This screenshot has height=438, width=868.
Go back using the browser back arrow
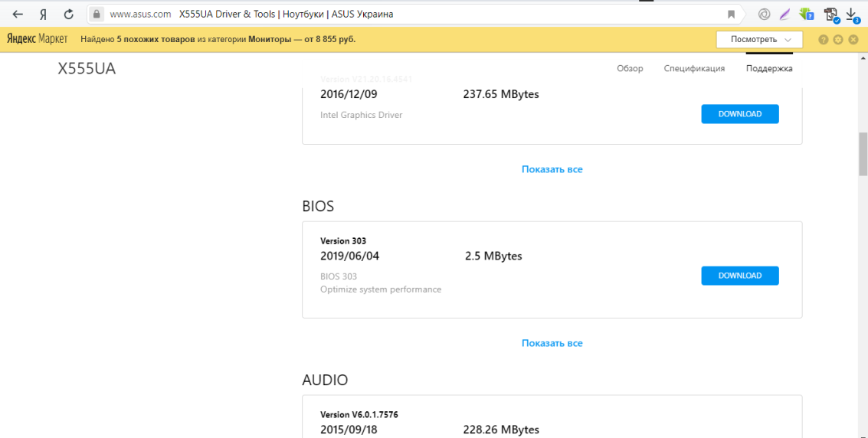18,15
